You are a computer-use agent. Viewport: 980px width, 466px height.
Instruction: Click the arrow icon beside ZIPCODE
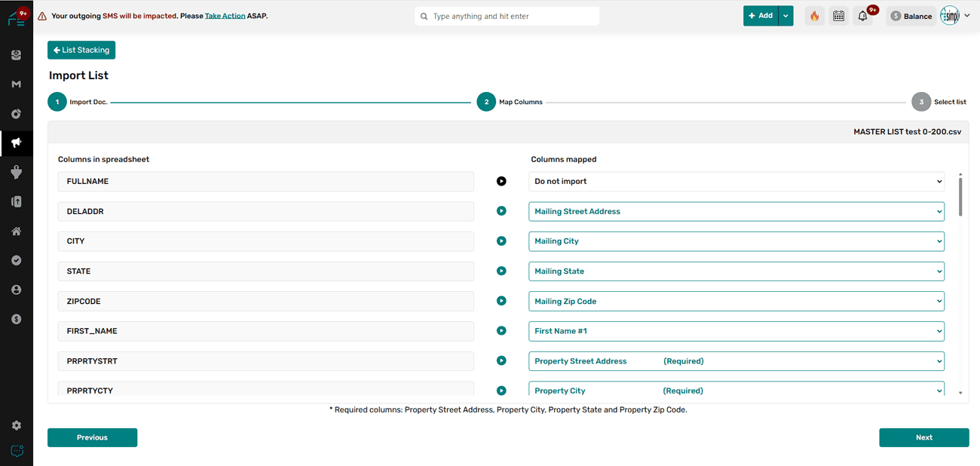click(x=501, y=301)
